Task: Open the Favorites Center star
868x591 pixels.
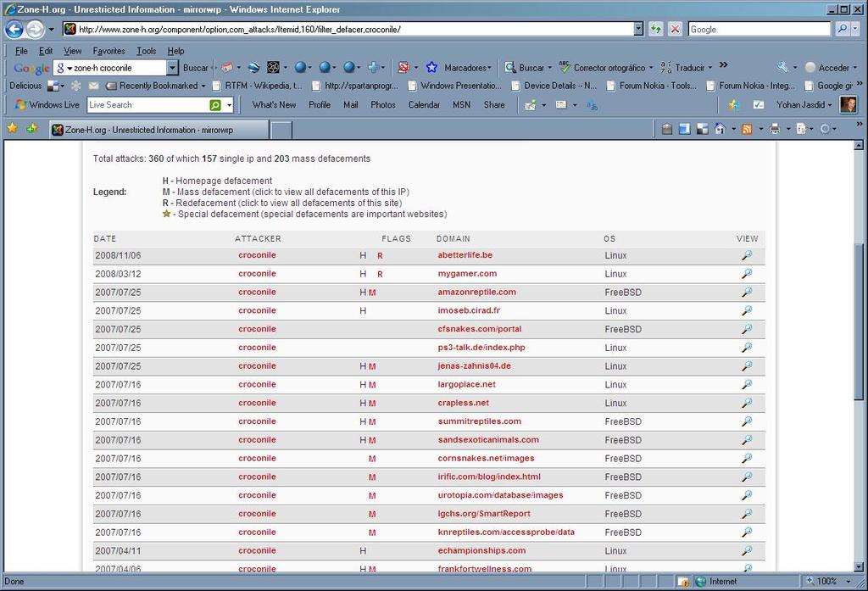Action: coord(12,129)
